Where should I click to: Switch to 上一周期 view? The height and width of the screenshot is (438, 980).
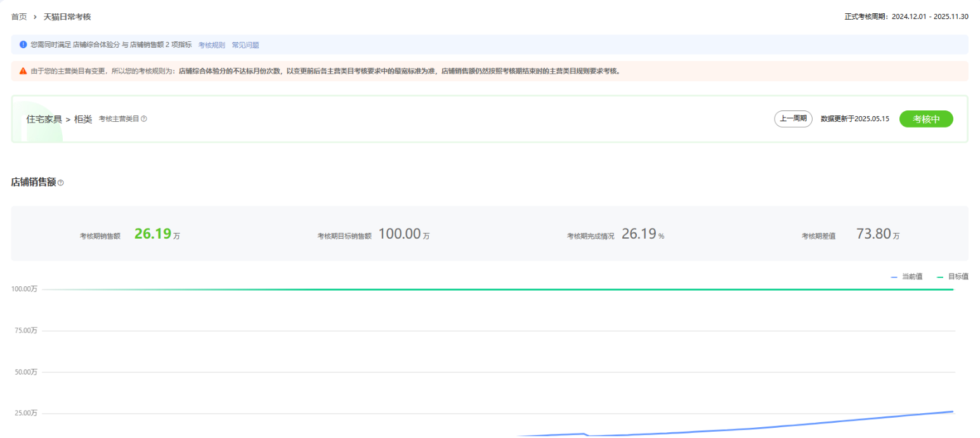point(793,119)
